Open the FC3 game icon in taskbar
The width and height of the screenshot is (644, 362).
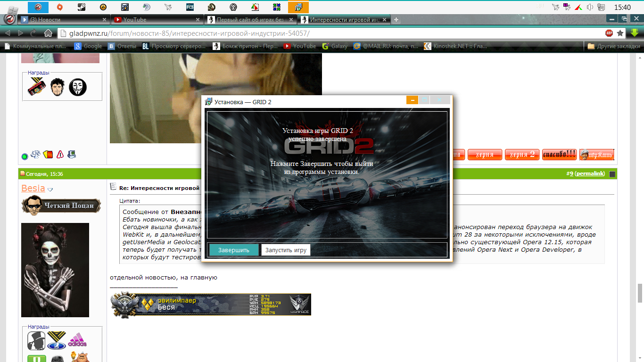190,7
